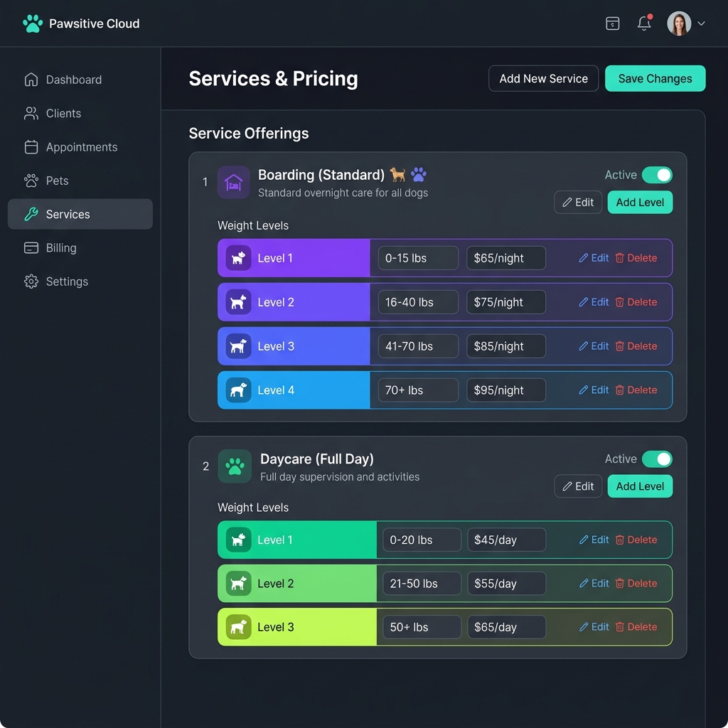This screenshot has height=728, width=728.
Task: Click Daycare Level 1 dog icon
Action: [238, 540]
